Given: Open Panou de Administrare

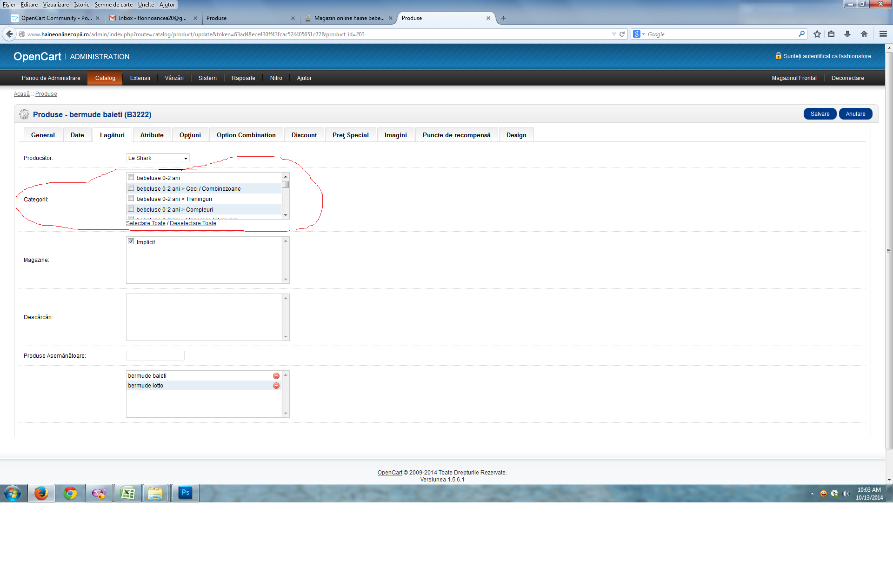Looking at the screenshot, I should pyautogui.click(x=51, y=78).
